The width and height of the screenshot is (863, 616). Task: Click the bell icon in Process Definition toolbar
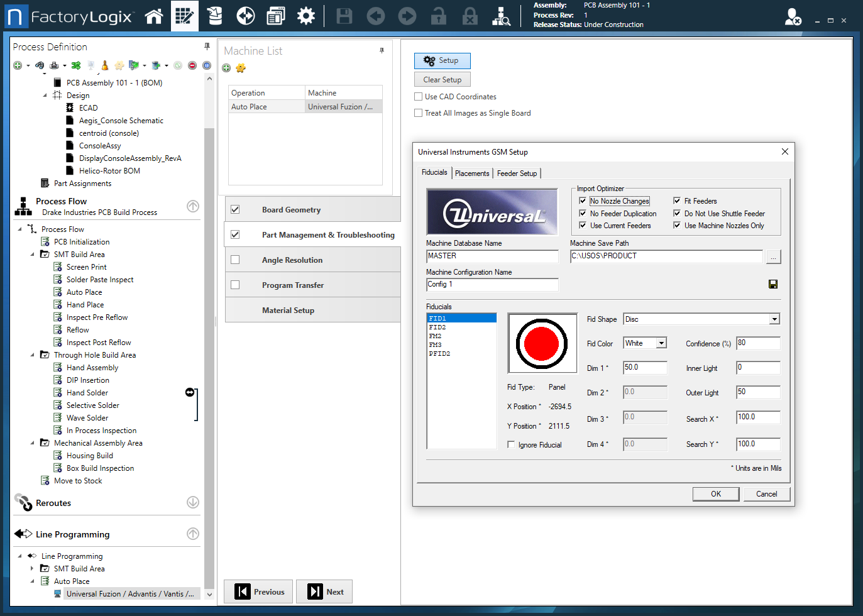pos(104,65)
